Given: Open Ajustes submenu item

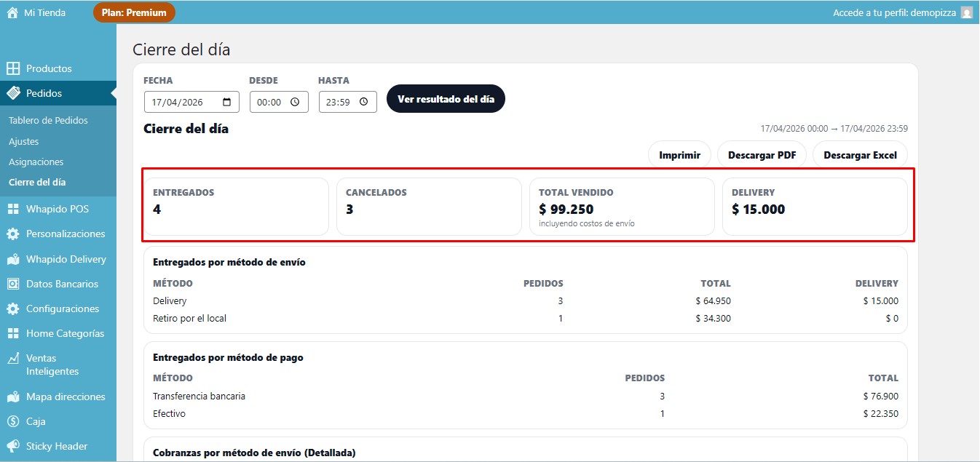Looking at the screenshot, I should click(24, 141).
